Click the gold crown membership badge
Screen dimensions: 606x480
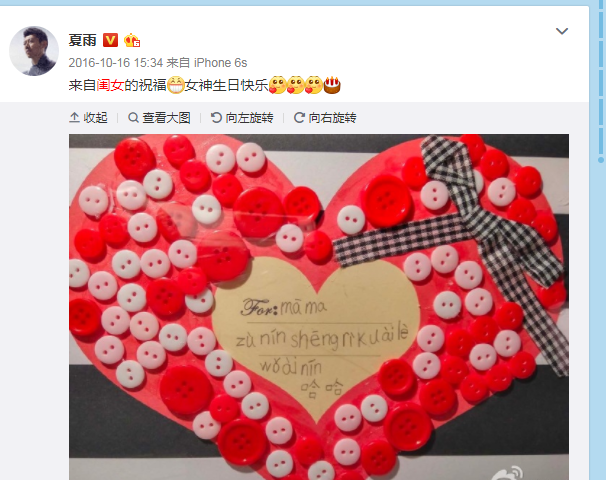132,40
